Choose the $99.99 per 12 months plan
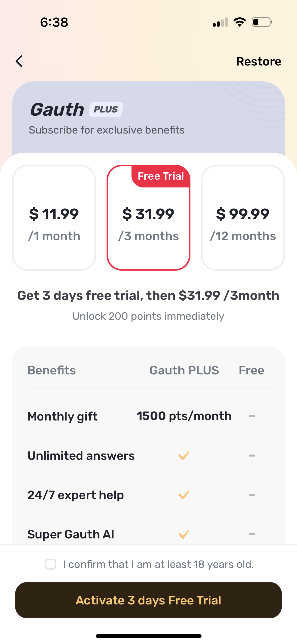297x644 pixels. 243,218
